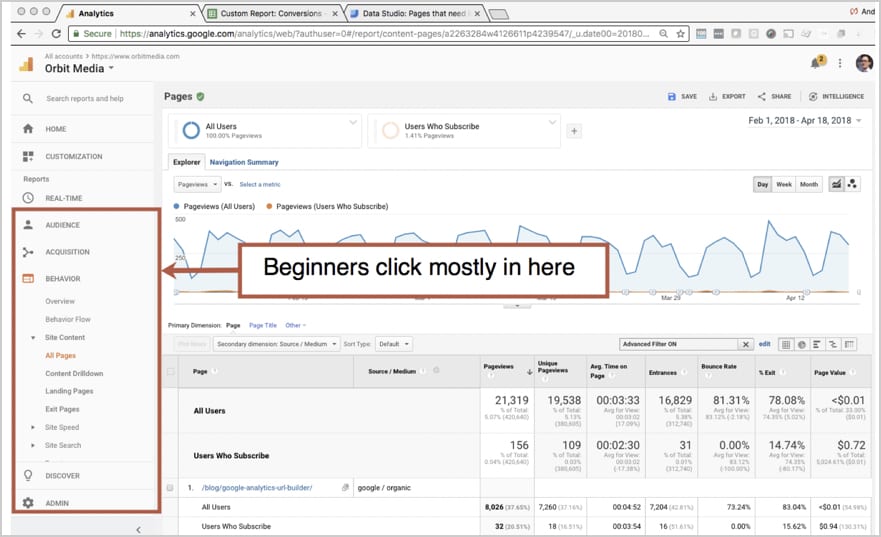Image resolution: width=881 pixels, height=537 pixels.
Task: Set graph interval to Week
Action: pyautogui.click(x=784, y=184)
